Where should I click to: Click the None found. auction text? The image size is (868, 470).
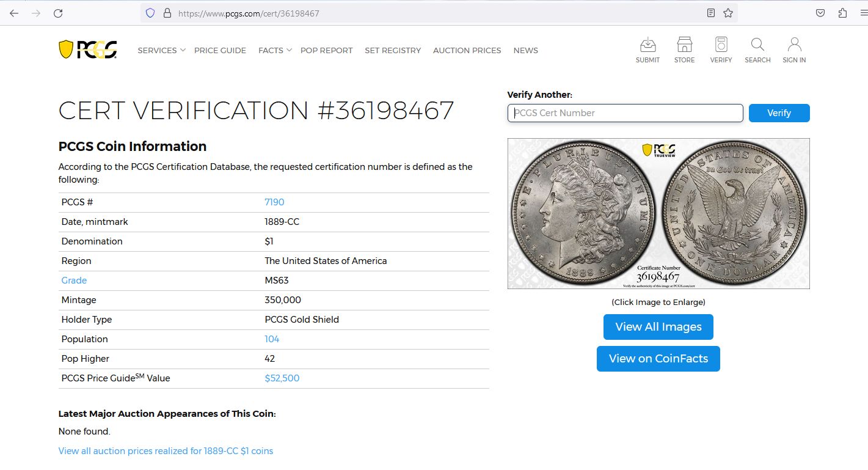[x=84, y=431]
